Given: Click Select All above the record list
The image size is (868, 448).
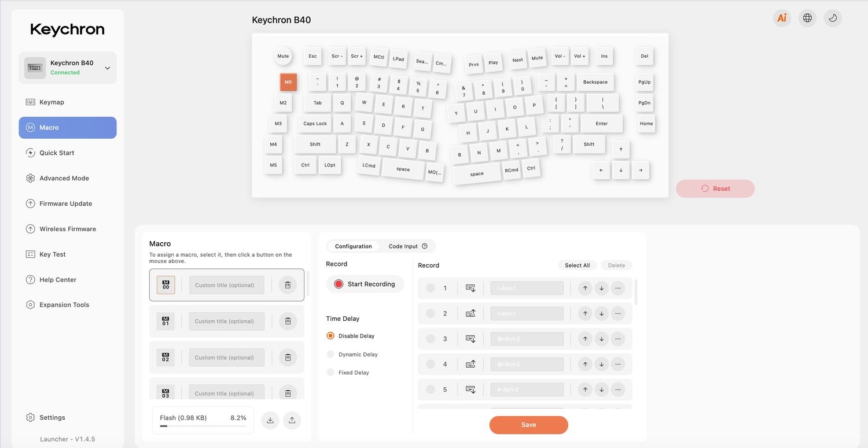Looking at the screenshot, I should point(578,265).
